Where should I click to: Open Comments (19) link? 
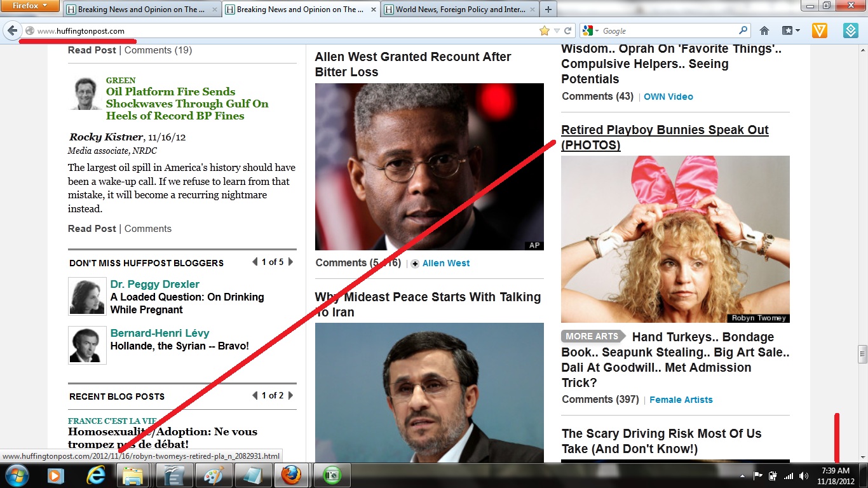pyautogui.click(x=158, y=50)
